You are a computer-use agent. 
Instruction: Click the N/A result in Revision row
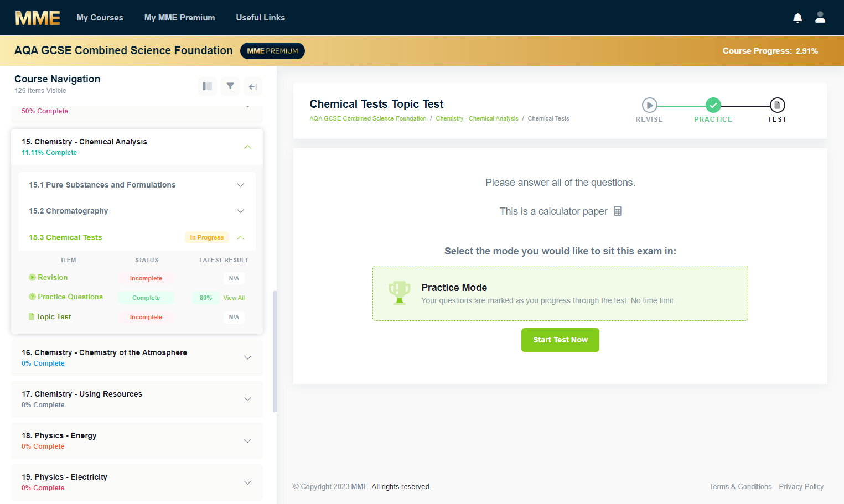(x=234, y=278)
